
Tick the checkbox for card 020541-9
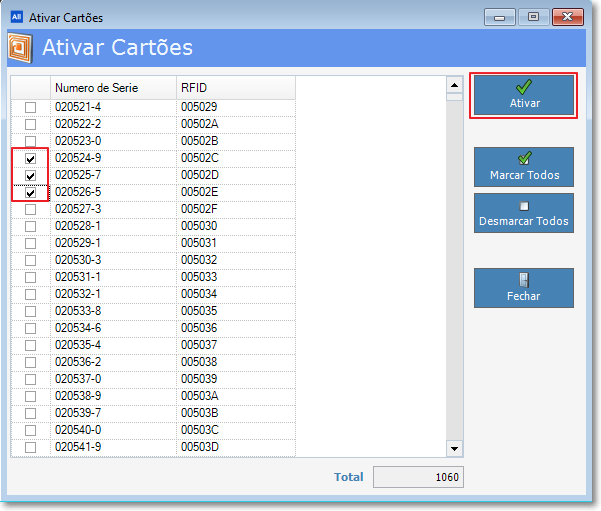[30, 447]
